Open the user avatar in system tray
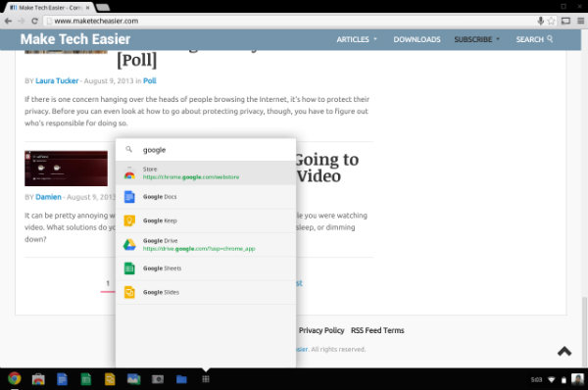 [x=577, y=379]
